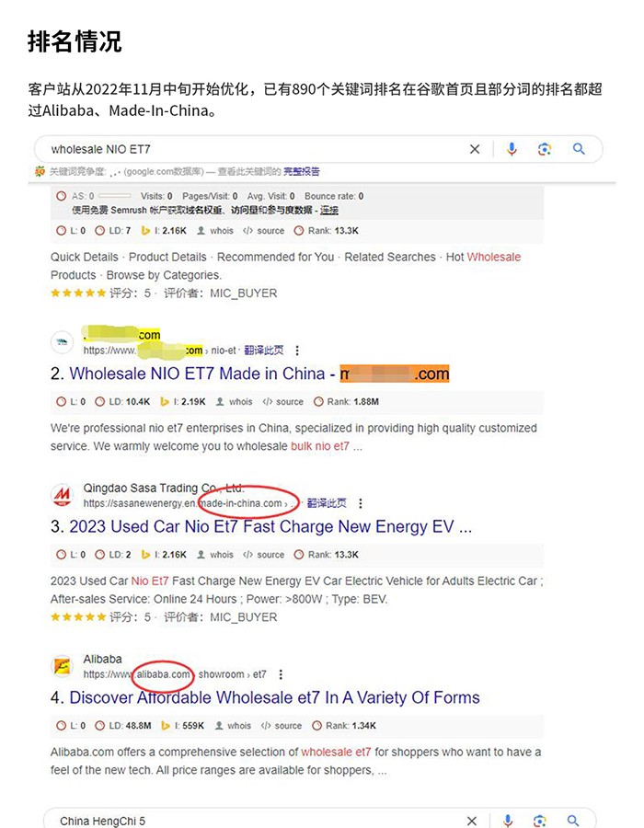Open 'Discover Affordable Wholesale et7' result
The height and width of the screenshot is (828, 644).
coord(274,697)
